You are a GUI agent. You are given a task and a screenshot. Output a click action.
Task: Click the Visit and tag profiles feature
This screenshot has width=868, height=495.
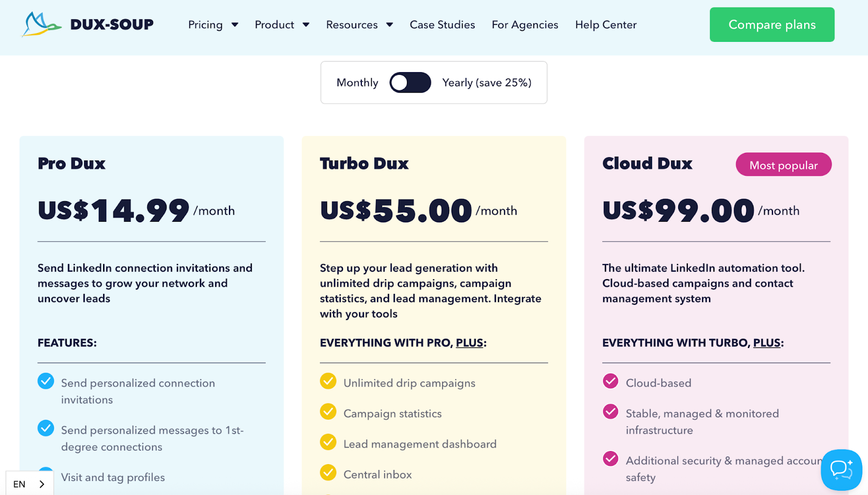pos(113,477)
